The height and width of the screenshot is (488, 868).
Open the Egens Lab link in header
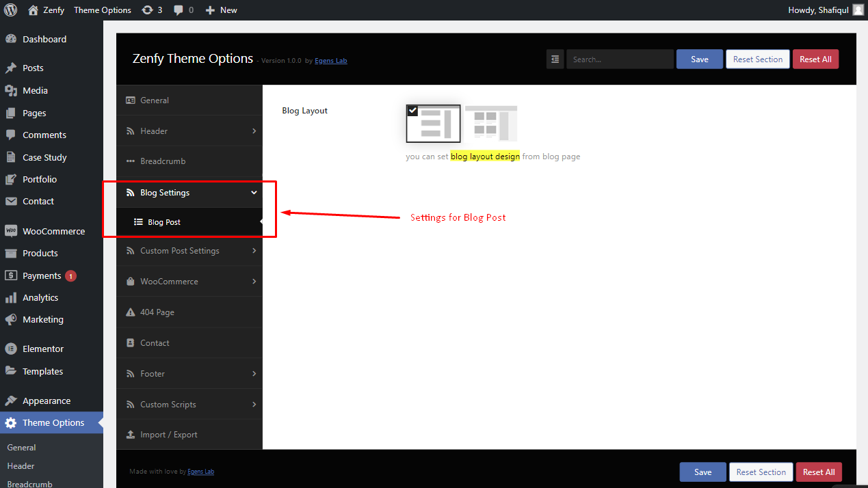coord(331,61)
